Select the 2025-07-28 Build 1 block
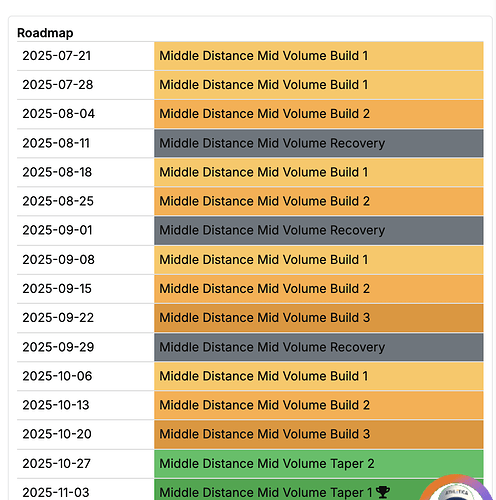Image resolution: width=496 pixels, height=500 pixels. (x=319, y=85)
